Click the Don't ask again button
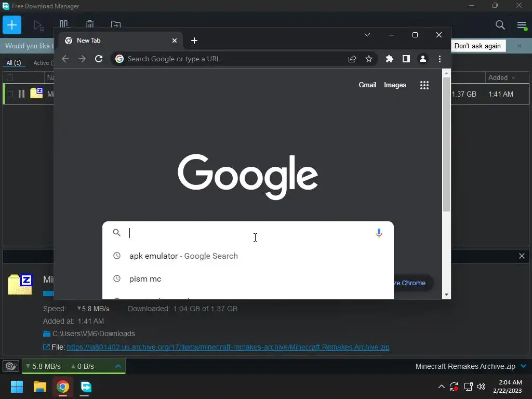Image resolution: width=532 pixels, height=399 pixels. 478,46
